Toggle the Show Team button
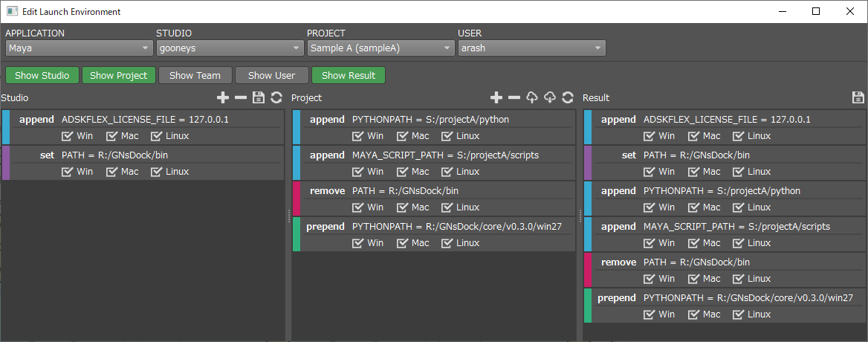Viewport: 868px width, 342px height. tap(195, 75)
